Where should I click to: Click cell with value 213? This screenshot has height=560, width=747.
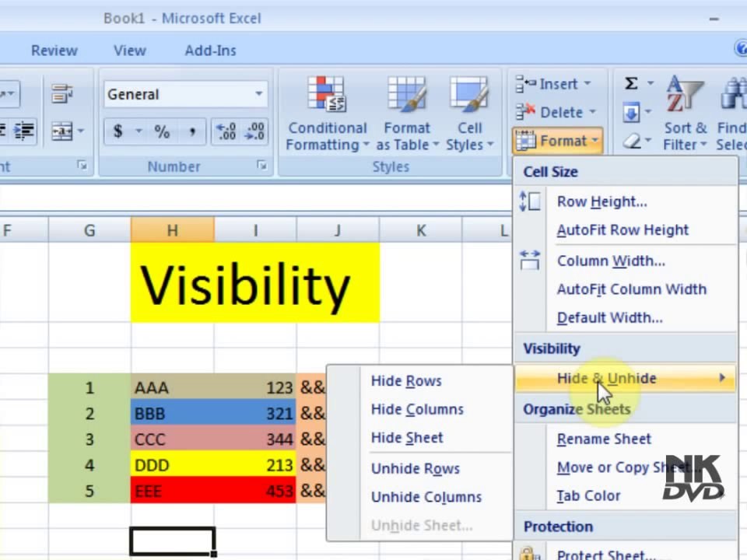pyautogui.click(x=255, y=464)
